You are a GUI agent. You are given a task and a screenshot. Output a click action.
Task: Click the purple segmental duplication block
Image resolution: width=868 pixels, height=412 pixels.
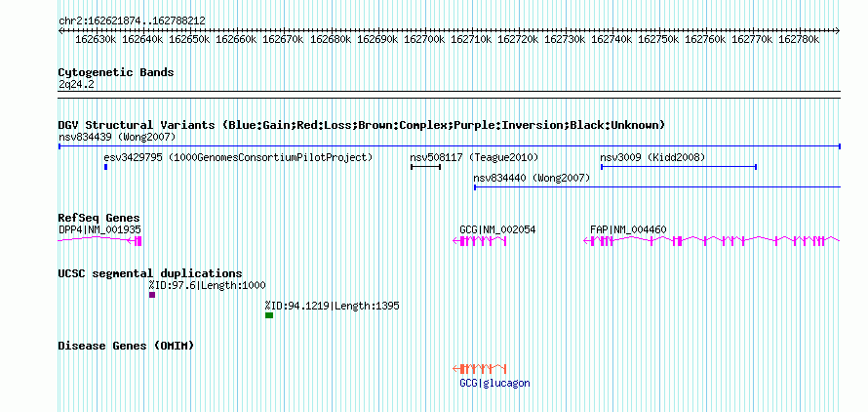coord(152,295)
